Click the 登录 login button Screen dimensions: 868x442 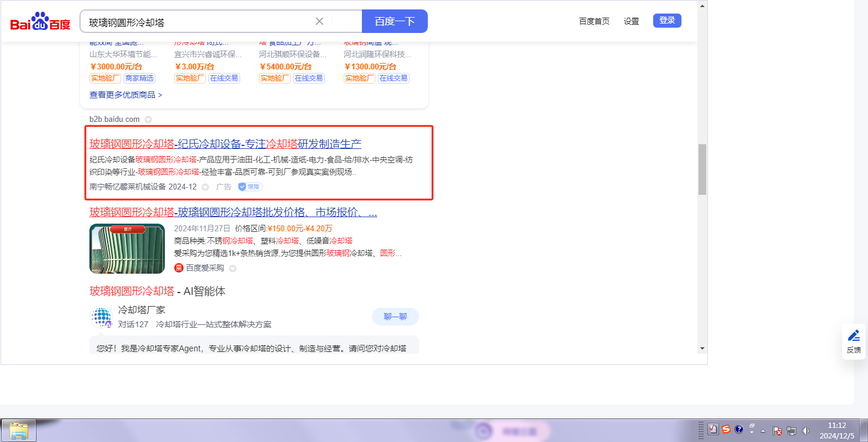point(667,21)
